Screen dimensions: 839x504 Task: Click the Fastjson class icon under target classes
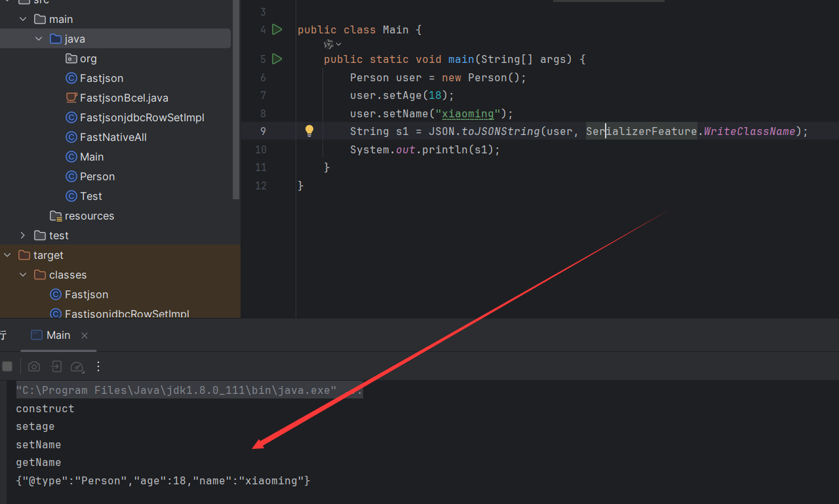click(56, 294)
